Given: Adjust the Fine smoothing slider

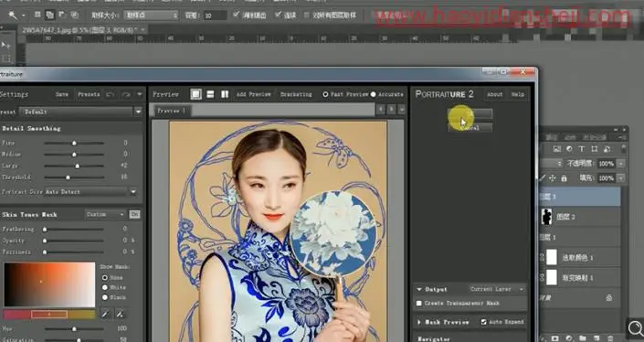Looking at the screenshot, I should coord(74,143).
